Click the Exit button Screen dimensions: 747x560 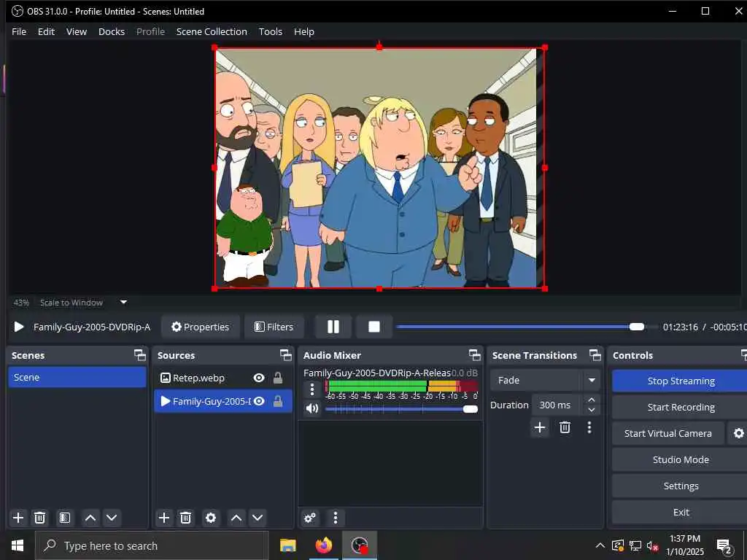(681, 512)
